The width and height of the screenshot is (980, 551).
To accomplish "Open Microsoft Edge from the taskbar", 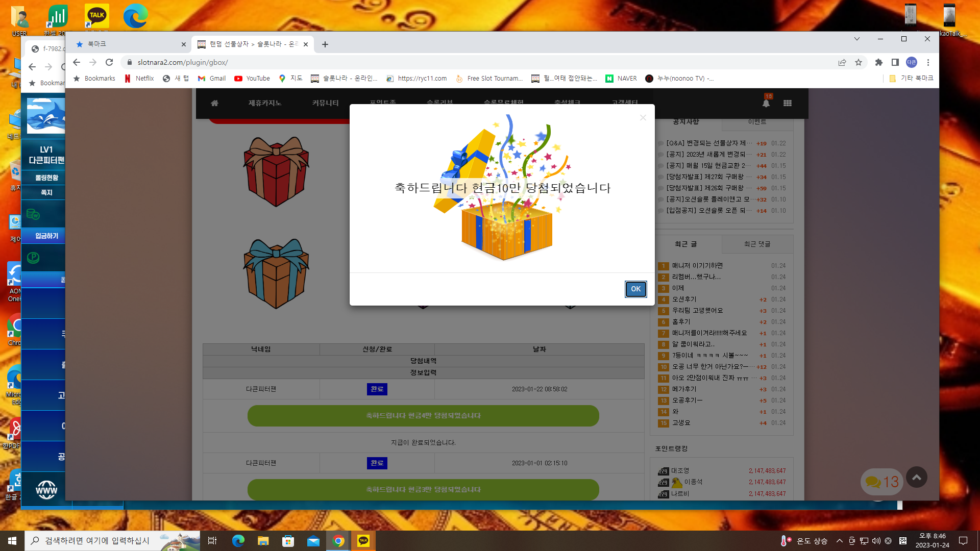I will [x=238, y=541].
